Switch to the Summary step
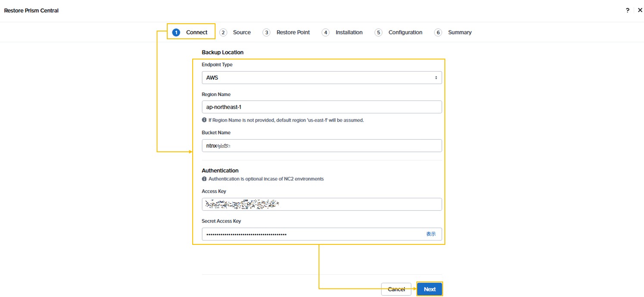The height and width of the screenshot is (297, 644). pyautogui.click(x=460, y=32)
